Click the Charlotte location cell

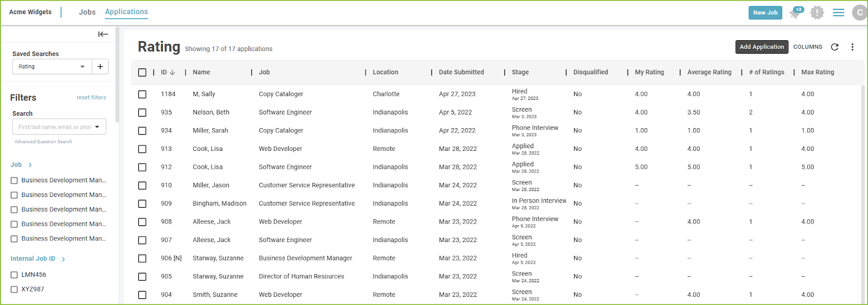(386, 94)
